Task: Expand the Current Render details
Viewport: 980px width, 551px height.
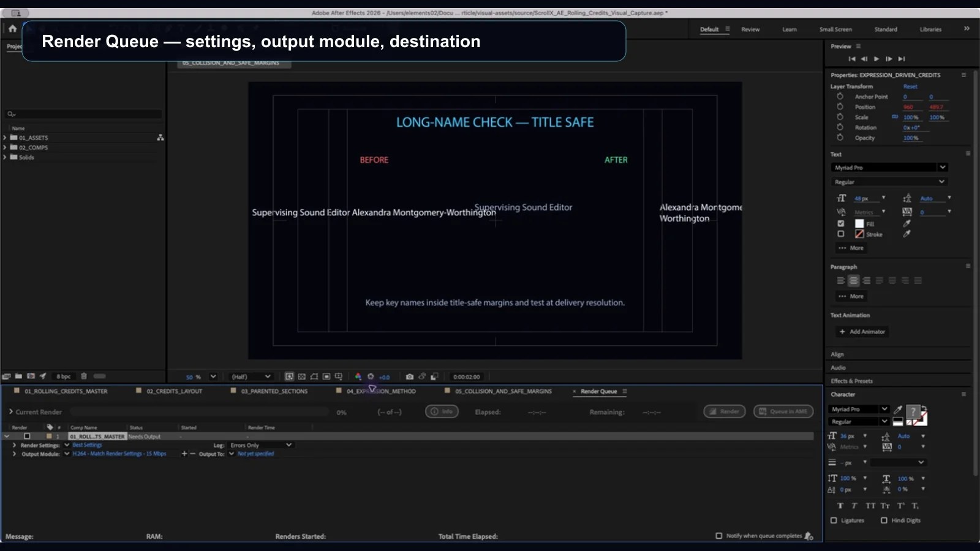Action: click(10, 411)
